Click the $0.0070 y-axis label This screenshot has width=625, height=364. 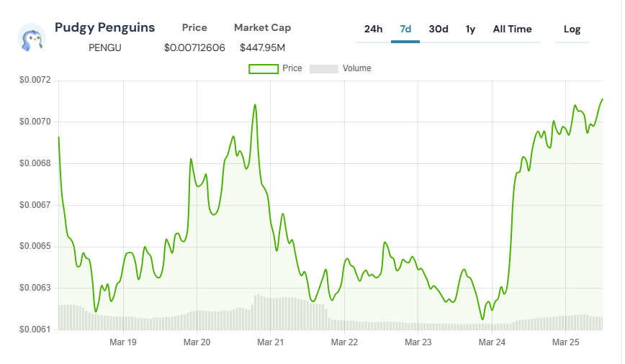(35, 122)
